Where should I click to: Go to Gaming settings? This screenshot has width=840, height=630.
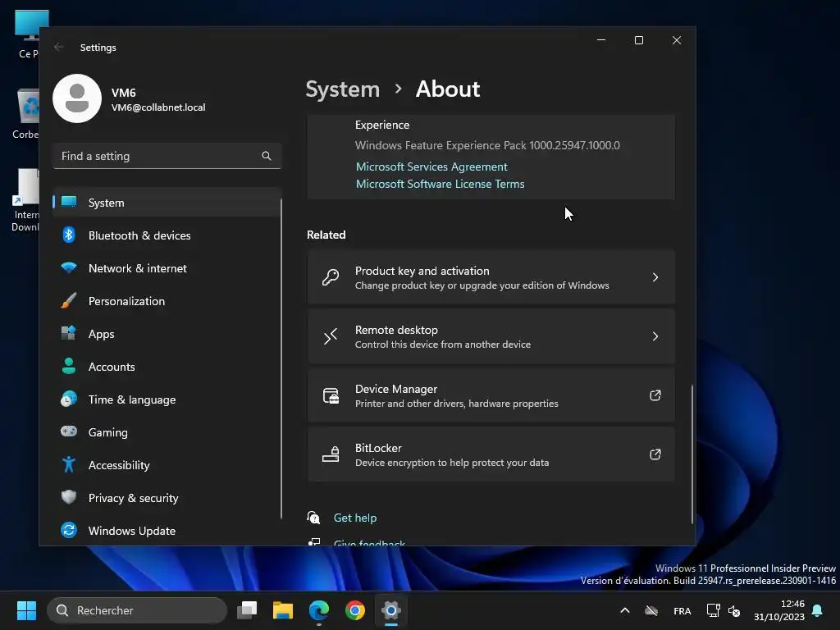pos(167,431)
